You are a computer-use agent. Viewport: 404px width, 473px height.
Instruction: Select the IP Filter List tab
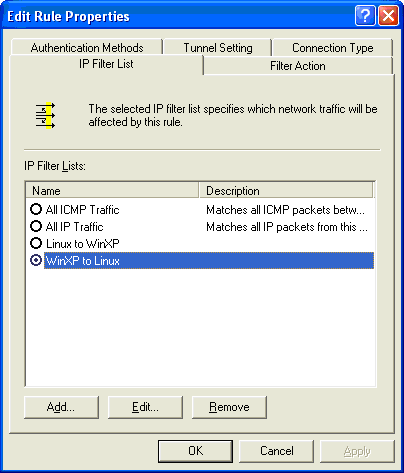(106, 64)
